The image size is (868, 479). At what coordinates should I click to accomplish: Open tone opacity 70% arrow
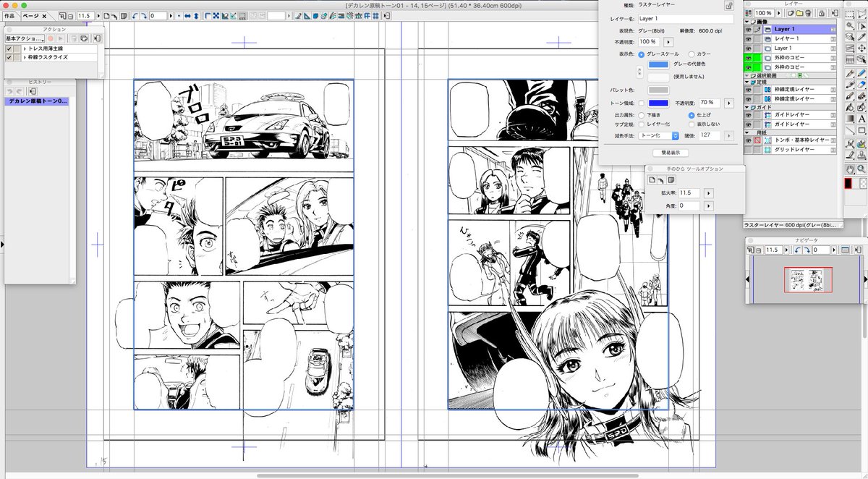click(x=729, y=103)
